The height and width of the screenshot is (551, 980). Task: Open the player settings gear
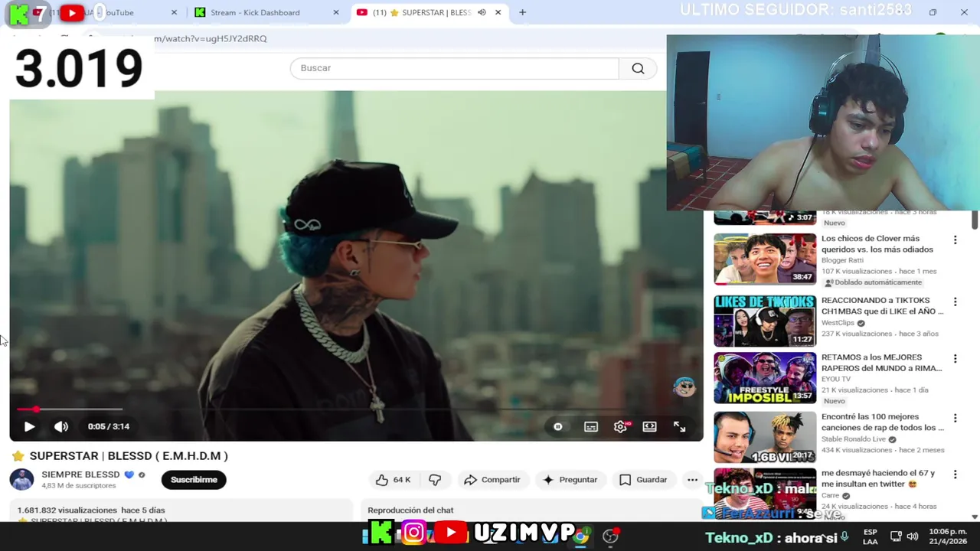click(x=620, y=426)
